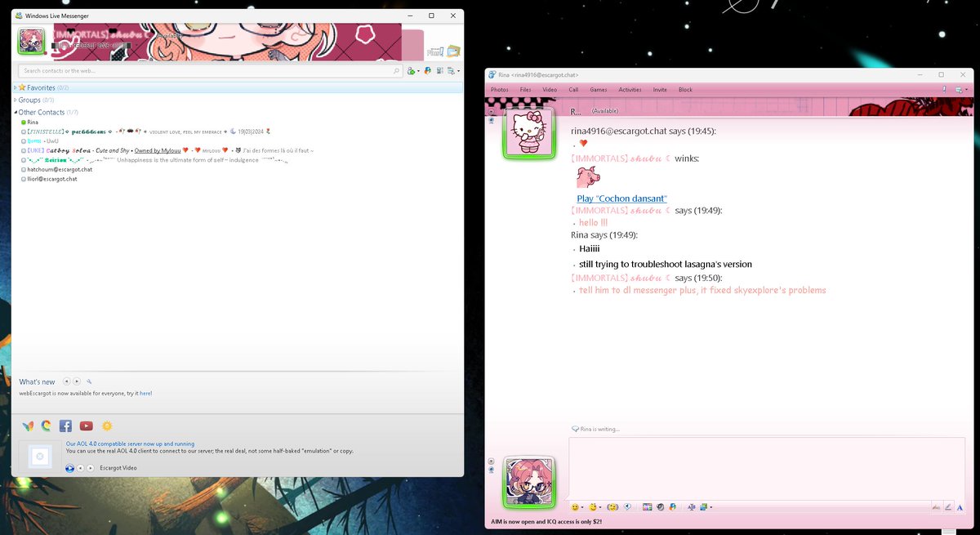Screen dimensions: 980x535
Task: Open the YouTube tab icon
Action: (x=86, y=426)
